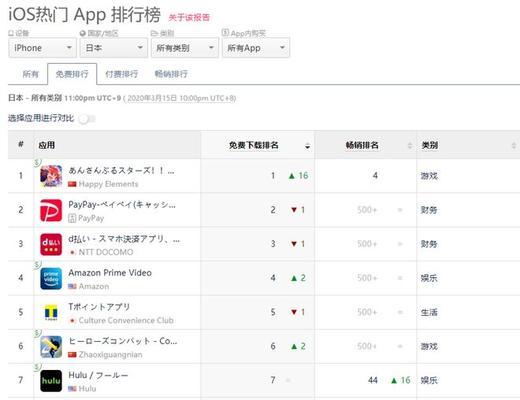Click the PayPay app icon
520x400 pixels.
click(51, 210)
